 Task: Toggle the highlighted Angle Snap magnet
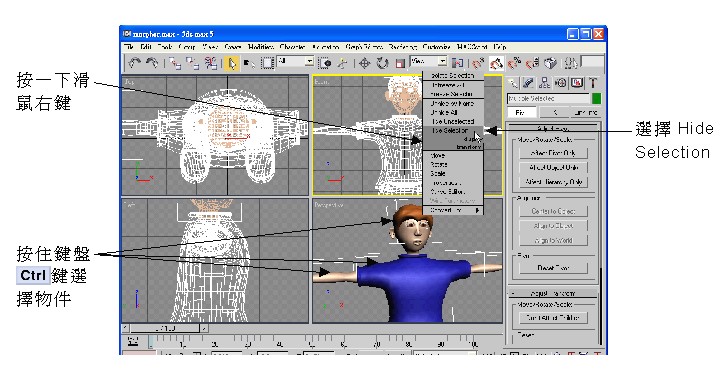[496, 63]
